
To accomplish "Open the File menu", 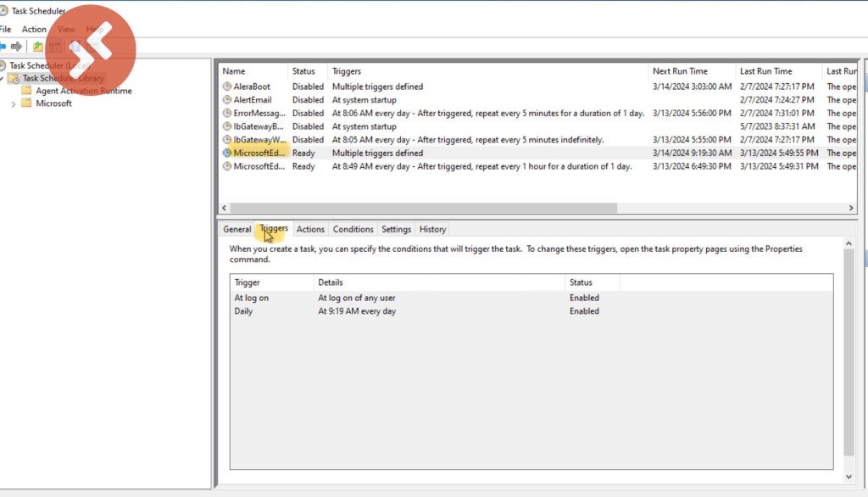I will 5,29.
